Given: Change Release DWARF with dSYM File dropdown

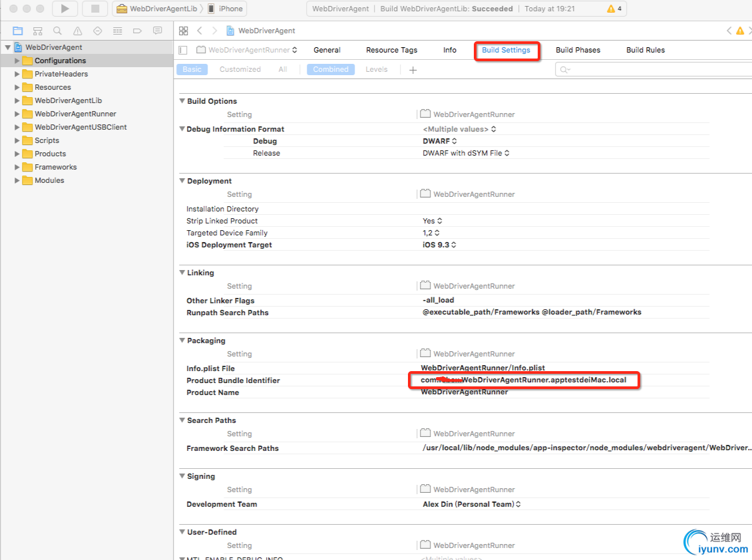Looking at the screenshot, I should click(x=466, y=153).
